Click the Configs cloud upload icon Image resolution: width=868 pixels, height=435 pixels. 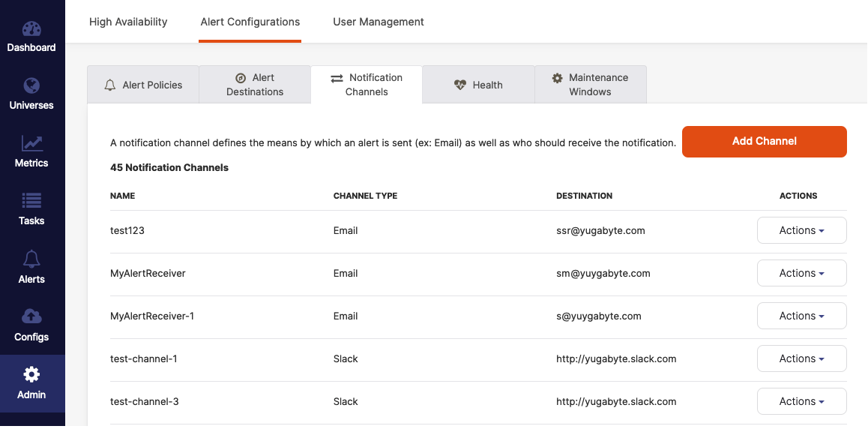(31, 316)
